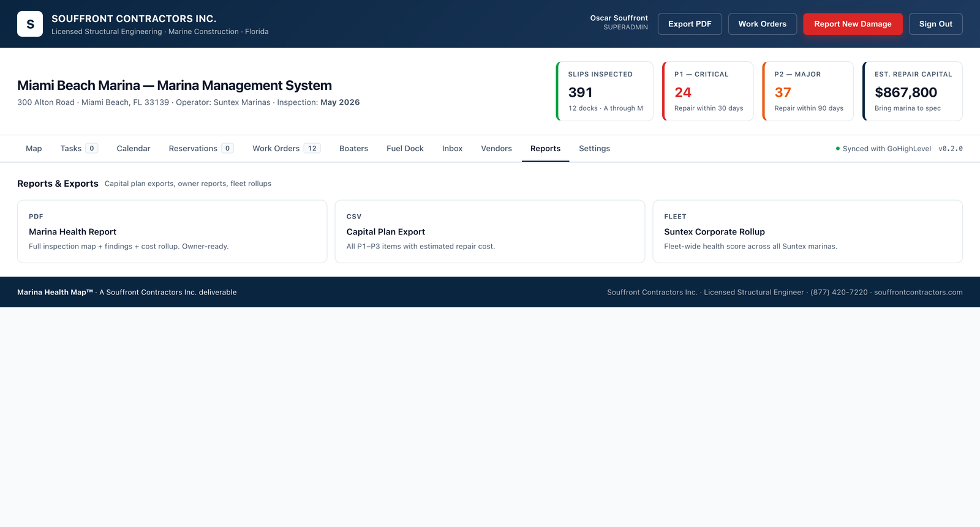This screenshot has width=980, height=527.
Task: Open the Suntex Corporate Rollup card
Action: click(807, 231)
